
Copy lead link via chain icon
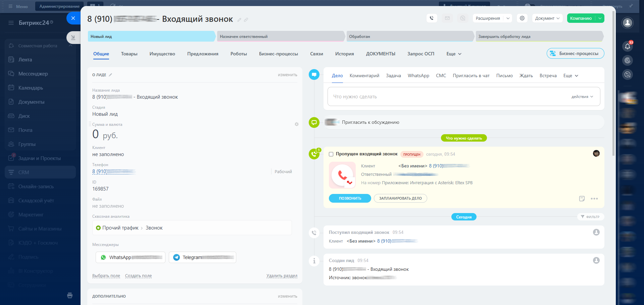[x=246, y=20]
